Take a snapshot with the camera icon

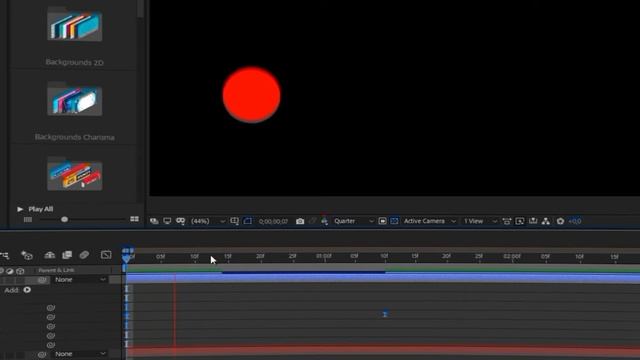pos(300,221)
